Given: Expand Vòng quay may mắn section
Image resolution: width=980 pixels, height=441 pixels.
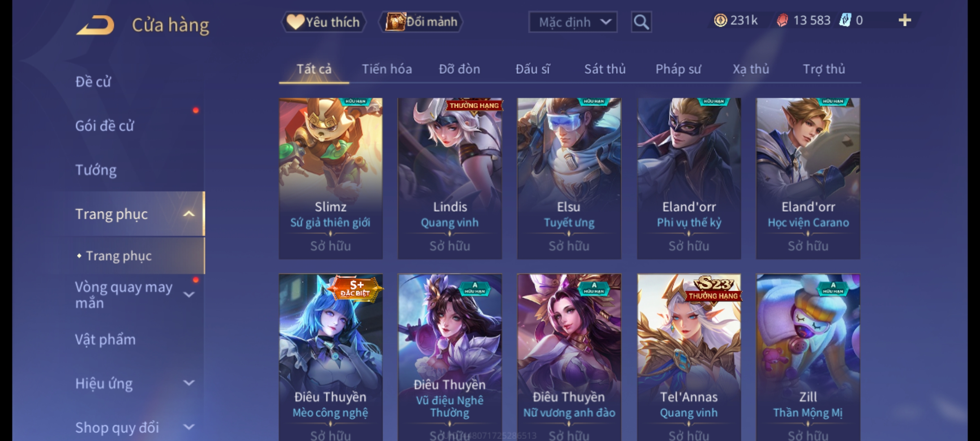Looking at the screenshot, I should pyautogui.click(x=189, y=295).
